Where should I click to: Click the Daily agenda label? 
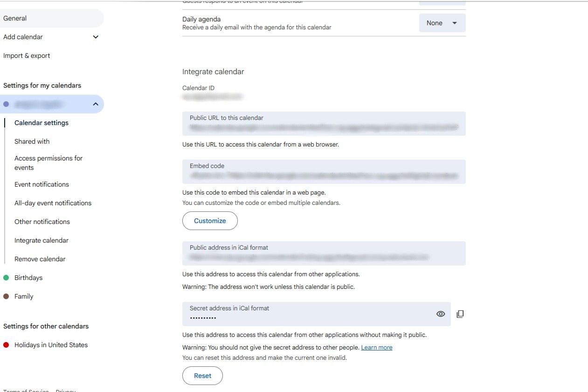pyautogui.click(x=201, y=19)
